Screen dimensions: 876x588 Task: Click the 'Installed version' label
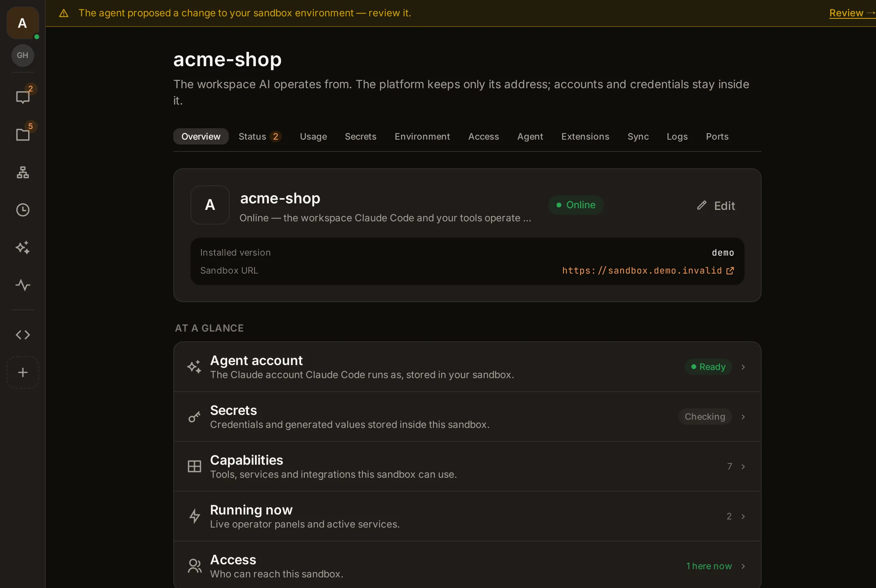[235, 253]
